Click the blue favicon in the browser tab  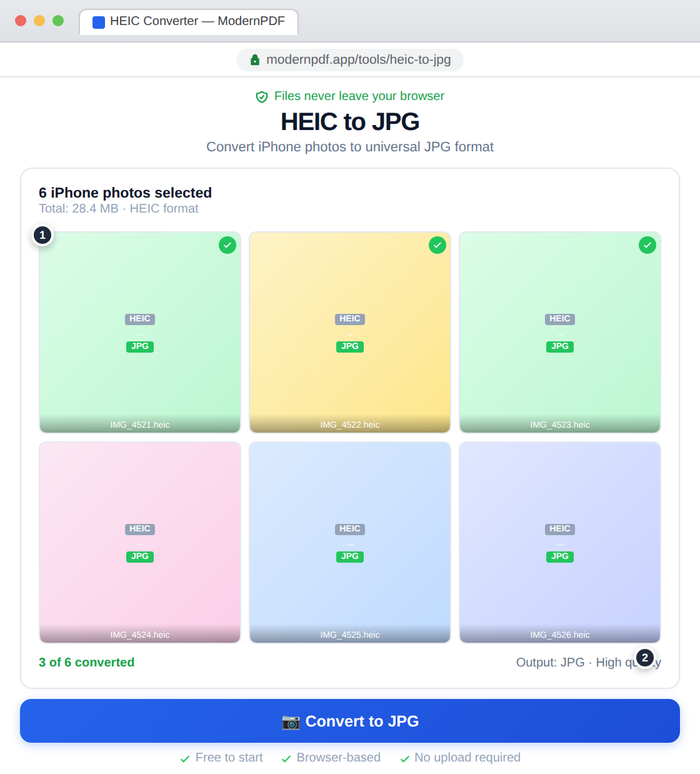pos(97,22)
